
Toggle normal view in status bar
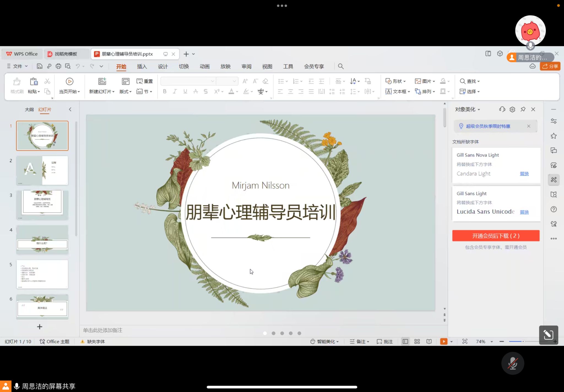(x=405, y=342)
